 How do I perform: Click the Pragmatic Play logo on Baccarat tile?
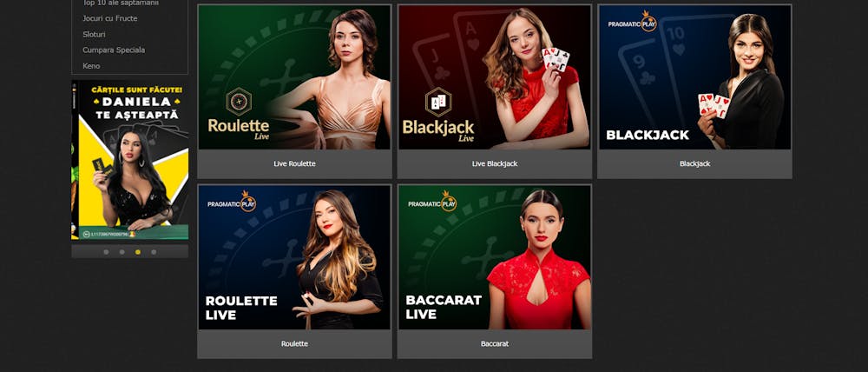point(432,202)
